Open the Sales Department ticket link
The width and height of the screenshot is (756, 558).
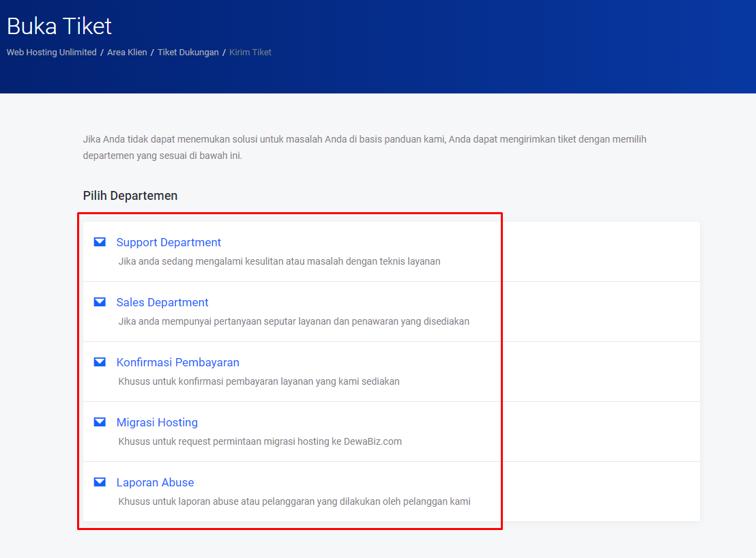click(x=162, y=302)
